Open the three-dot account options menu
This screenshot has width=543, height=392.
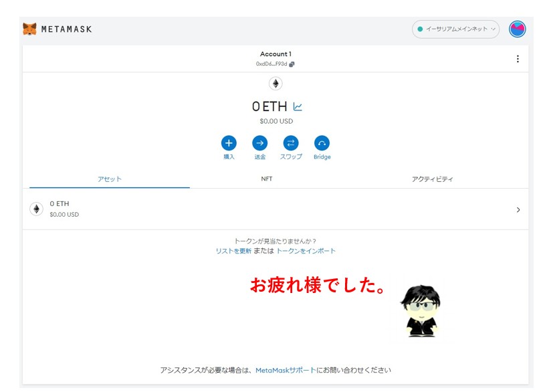pos(518,59)
